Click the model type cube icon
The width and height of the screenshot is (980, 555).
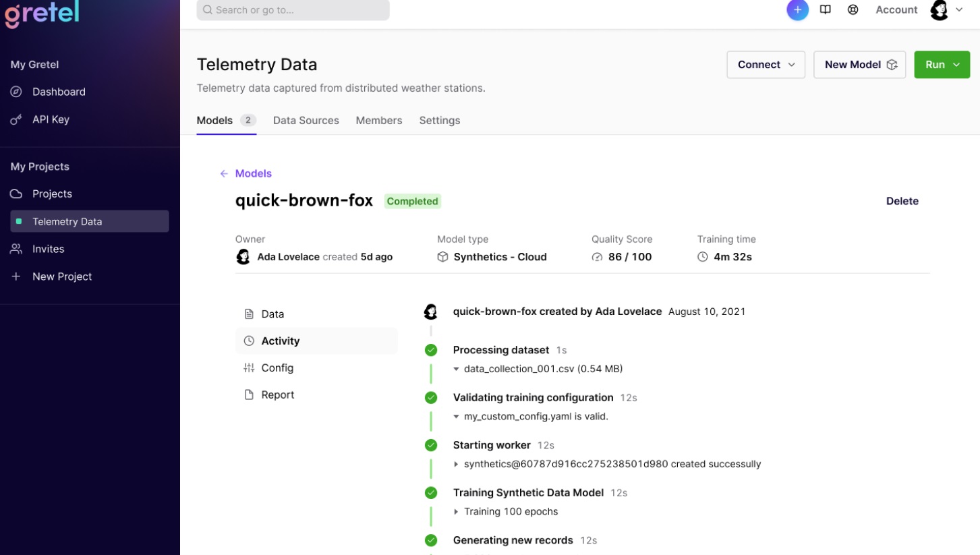click(x=442, y=257)
